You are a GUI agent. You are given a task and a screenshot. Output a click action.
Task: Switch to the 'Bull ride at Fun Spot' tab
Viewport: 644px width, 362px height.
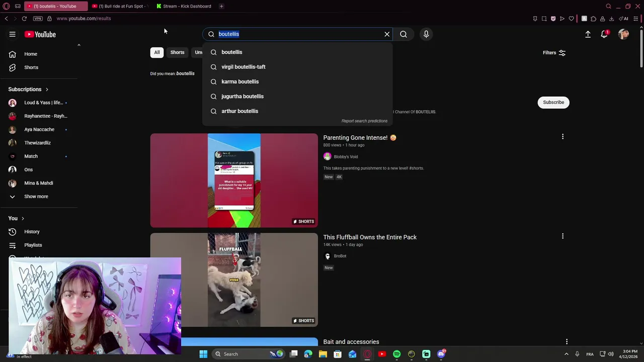click(x=120, y=6)
